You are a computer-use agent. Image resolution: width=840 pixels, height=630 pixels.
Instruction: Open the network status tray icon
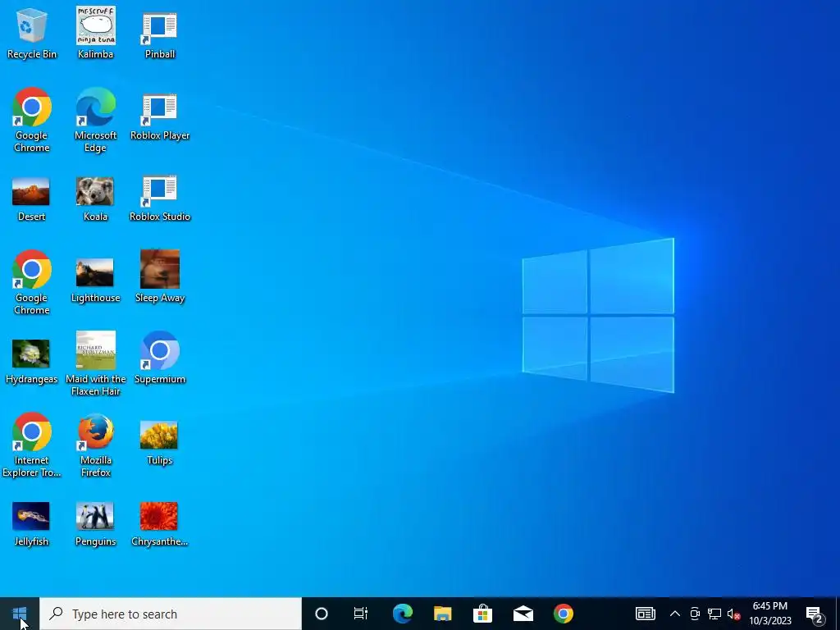[714, 614]
